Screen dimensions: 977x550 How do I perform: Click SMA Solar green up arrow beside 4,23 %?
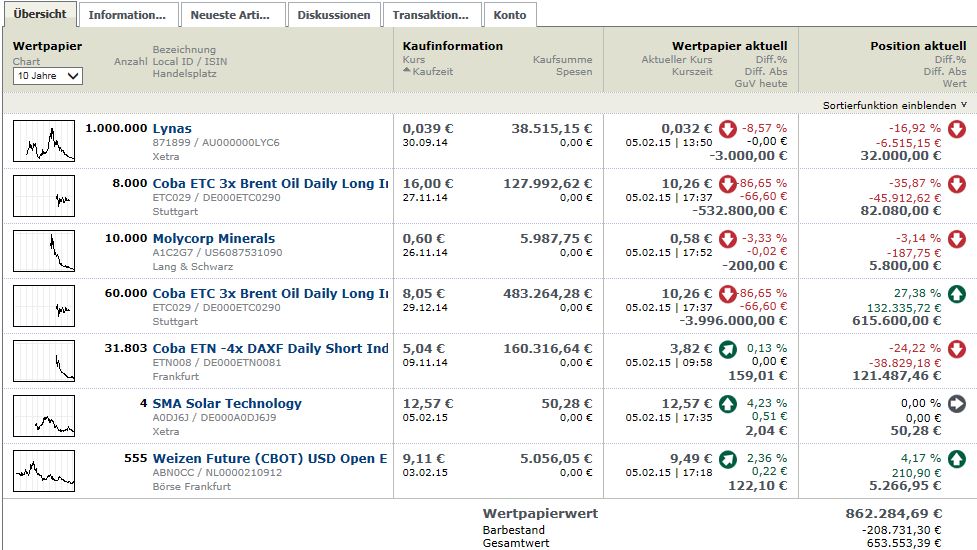(x=728, y=404)
